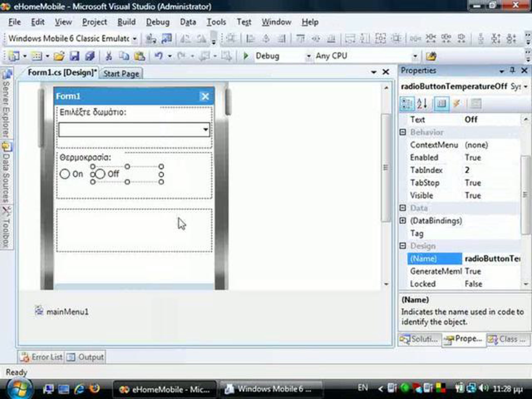Expand the DataBindings property node
The image size is (532, 399).
403,221
